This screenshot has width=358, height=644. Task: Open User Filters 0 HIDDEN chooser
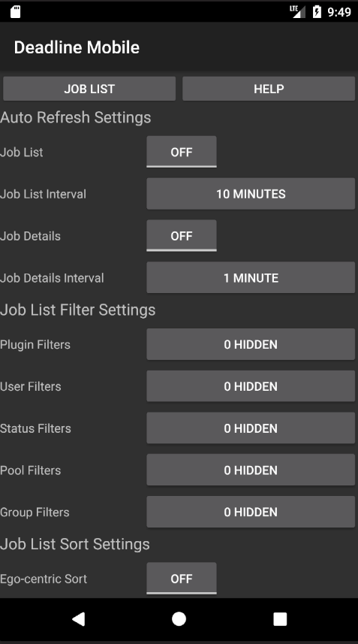click(x=251, y=386)
